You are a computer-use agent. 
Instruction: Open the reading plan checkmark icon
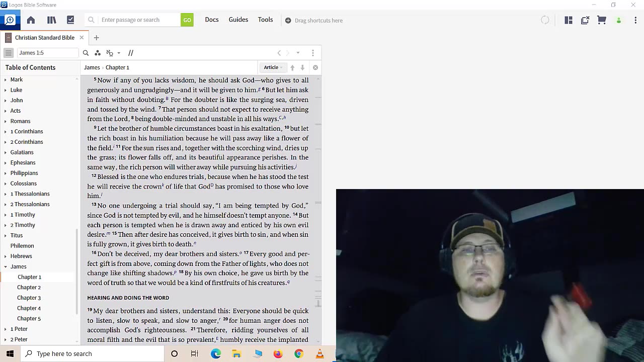(x=70, y=20)
